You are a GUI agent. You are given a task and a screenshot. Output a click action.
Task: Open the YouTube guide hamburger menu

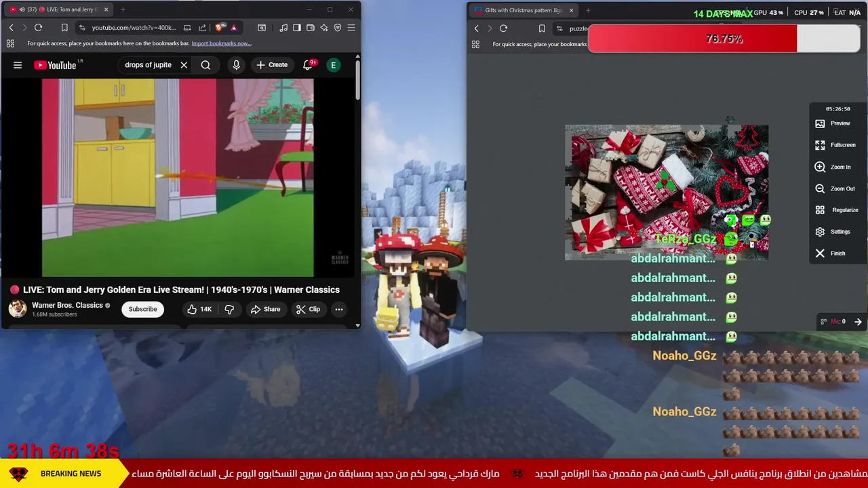point(18,65)
